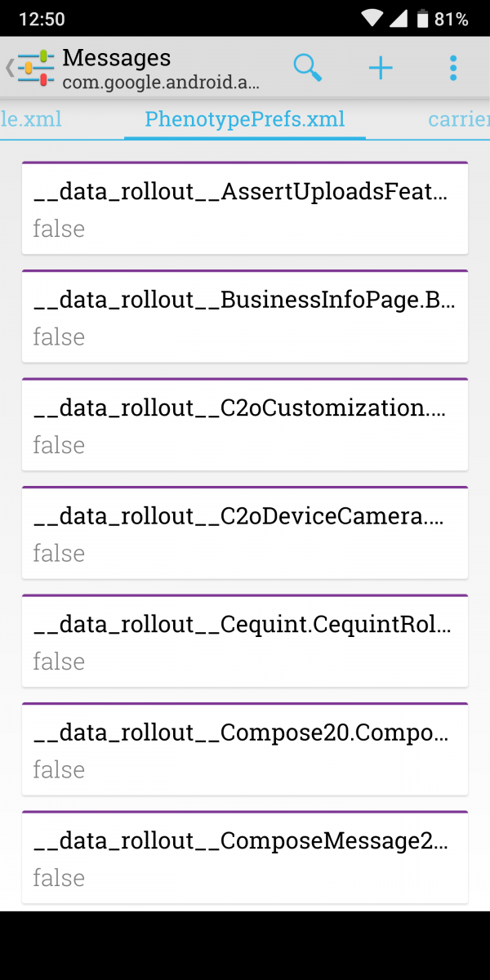
Task: Tap the C2oDeviceCamera rollout entry
Action: click(x=244, y=532)
